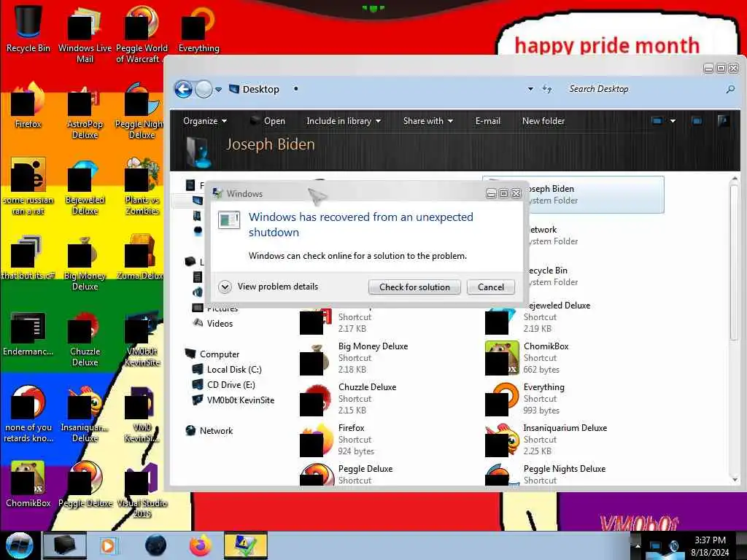Open the Organize dropdown menu
Screen dimensions: 747x560
pyautogui.click(x=205, y=121)
